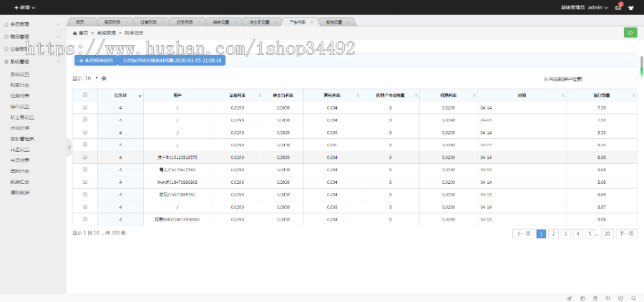644x302 pixels.
Task: Click the table search input field
Action: [608, 79]
